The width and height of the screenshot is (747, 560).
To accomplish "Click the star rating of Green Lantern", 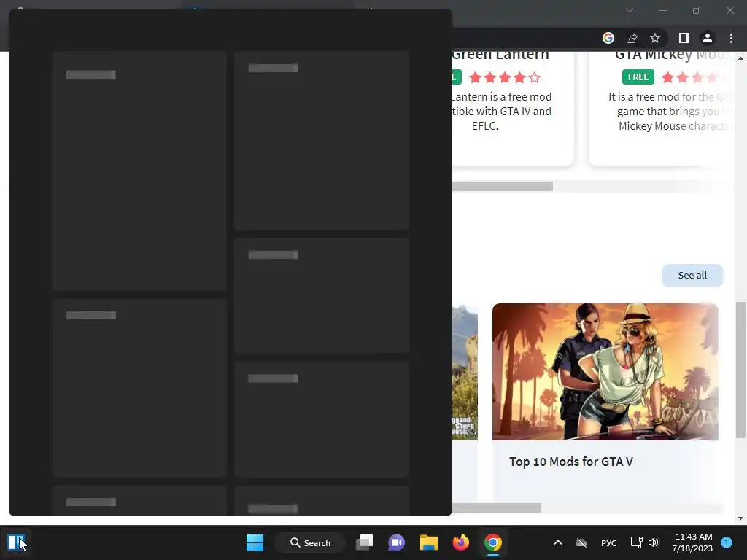I will [x=505, y=77].
